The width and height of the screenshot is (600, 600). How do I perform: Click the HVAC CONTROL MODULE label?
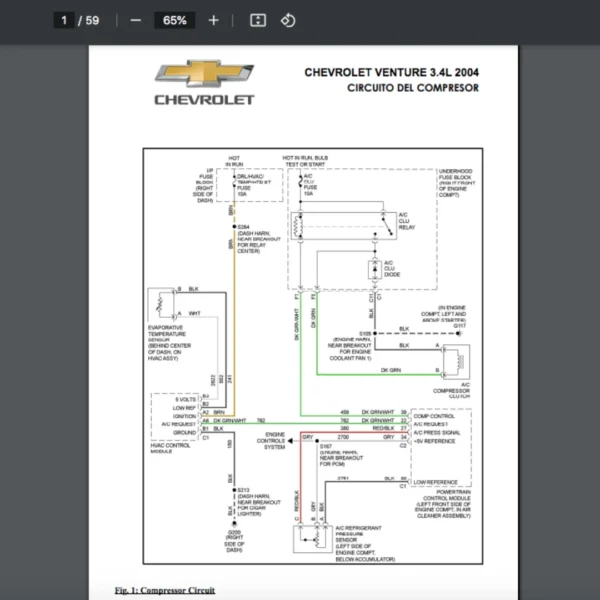point(168,447)
